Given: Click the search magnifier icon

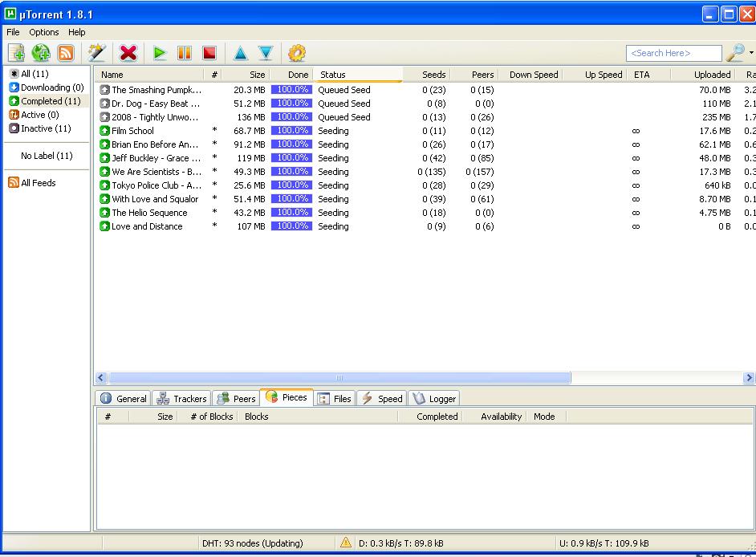Looking at the screenshot, I should point(735,52).
